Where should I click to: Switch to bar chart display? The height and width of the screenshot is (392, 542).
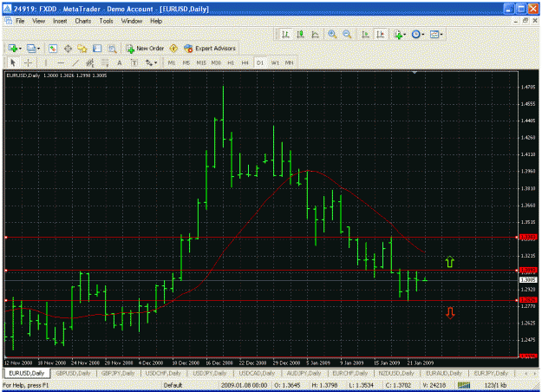tap(285, 34)
